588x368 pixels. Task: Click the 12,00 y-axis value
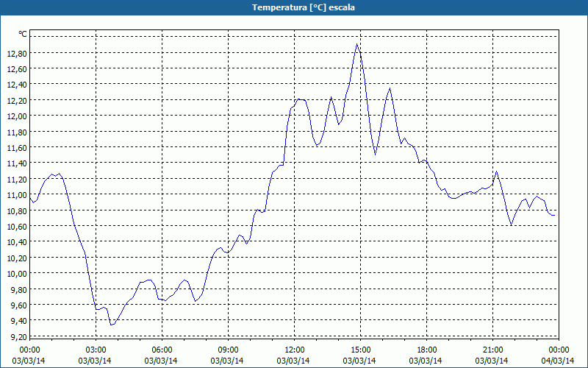pyautogui.click(x=17, y=116)
